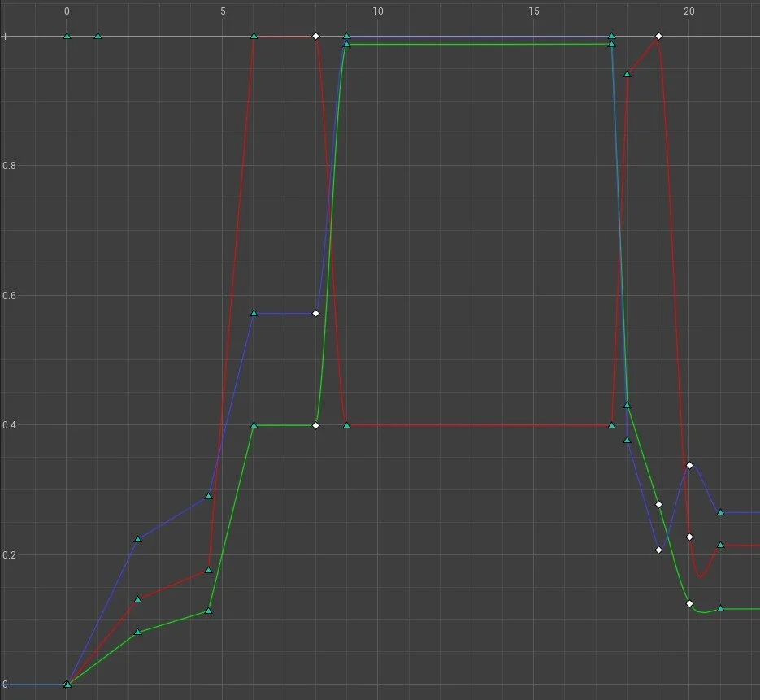760x700 pixels.
Task: Click the '0.8' value axis label
Action: coord(9,166)
